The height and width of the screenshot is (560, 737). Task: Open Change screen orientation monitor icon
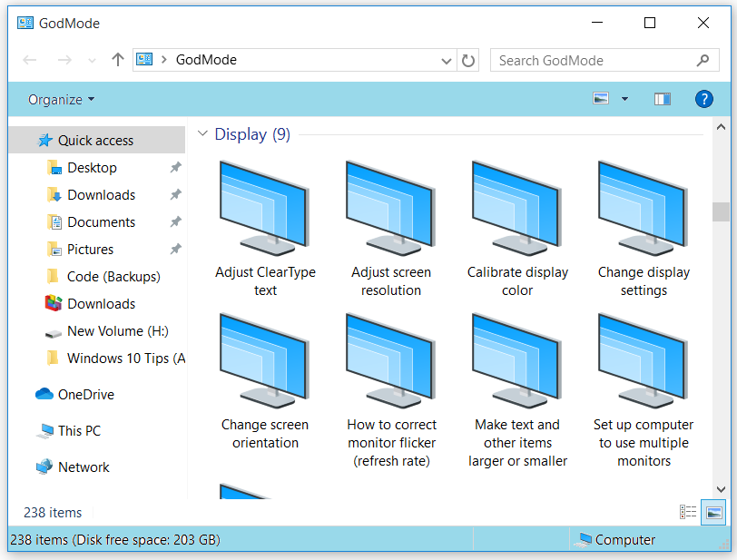point(265,360)
